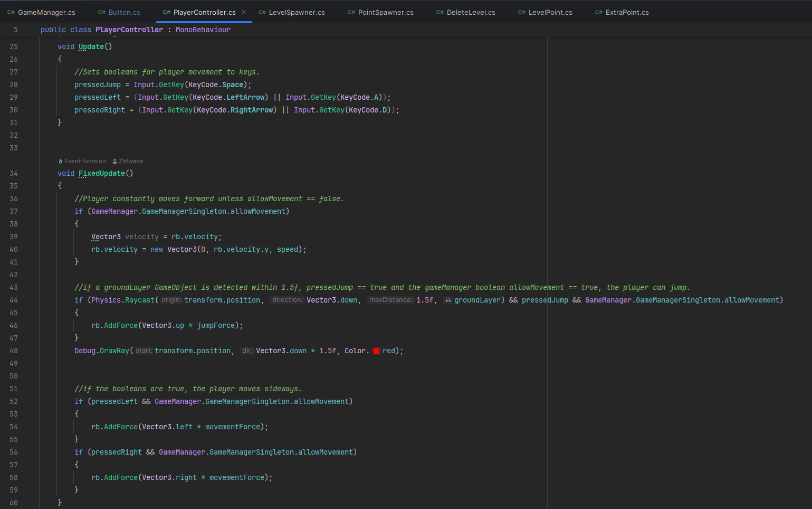Click the C# icon on ExtraPoint.cs tab
Screen dimensions: 812x509
tap(599, 12)
